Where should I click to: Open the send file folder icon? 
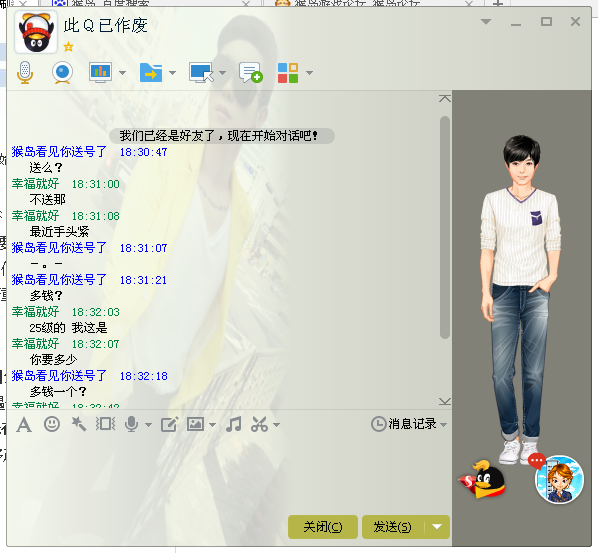[x=151, y=72]
